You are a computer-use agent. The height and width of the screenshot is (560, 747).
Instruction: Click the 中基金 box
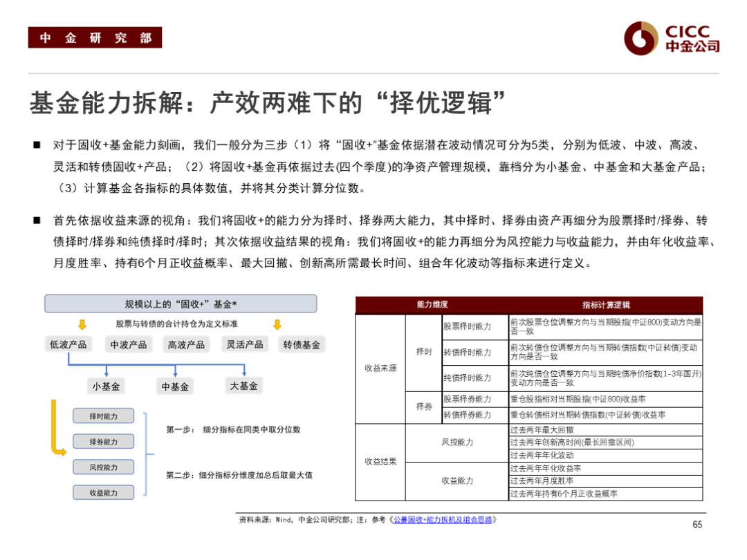[x=175, y=386]
